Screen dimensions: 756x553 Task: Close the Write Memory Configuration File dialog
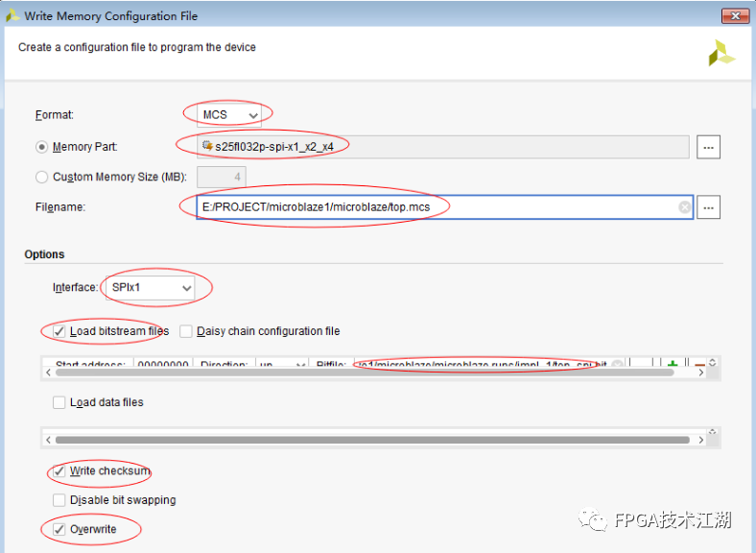735,16
